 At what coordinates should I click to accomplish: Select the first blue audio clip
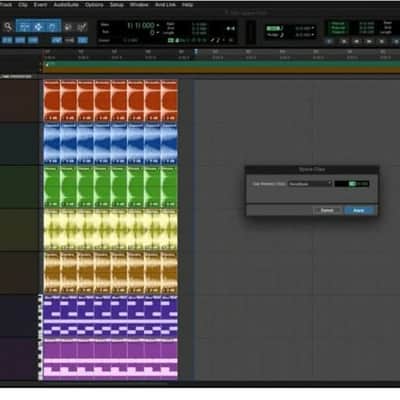pyautogui.click(x=52, y=144)
